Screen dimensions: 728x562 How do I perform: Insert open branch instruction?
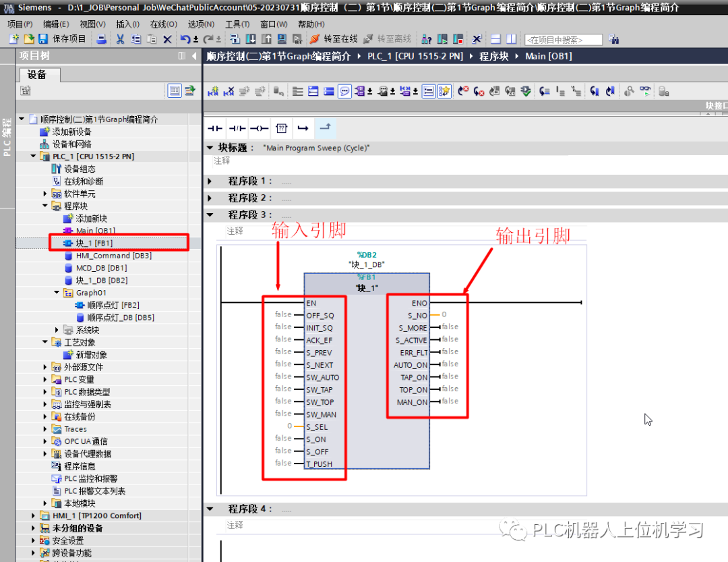point(303,128)
